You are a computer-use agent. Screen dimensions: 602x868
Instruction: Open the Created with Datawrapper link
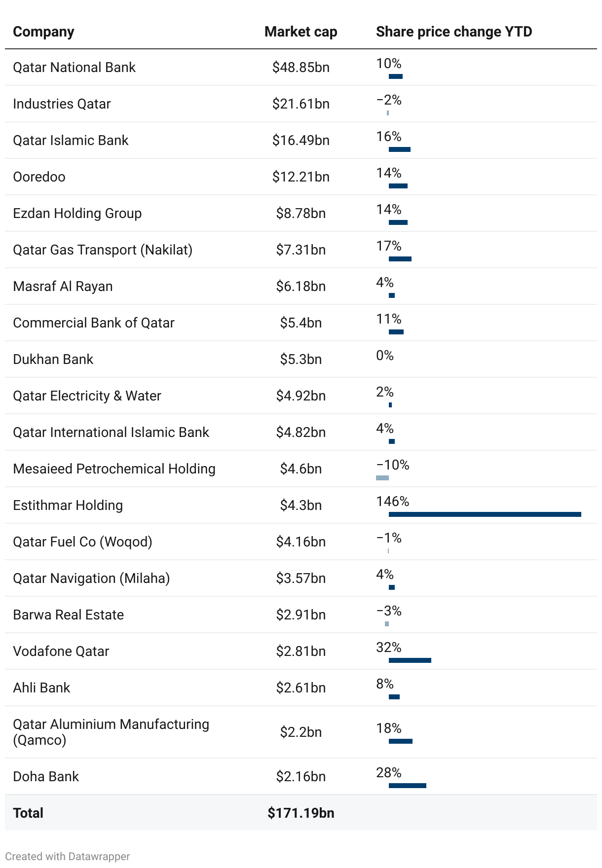point(67,856)
